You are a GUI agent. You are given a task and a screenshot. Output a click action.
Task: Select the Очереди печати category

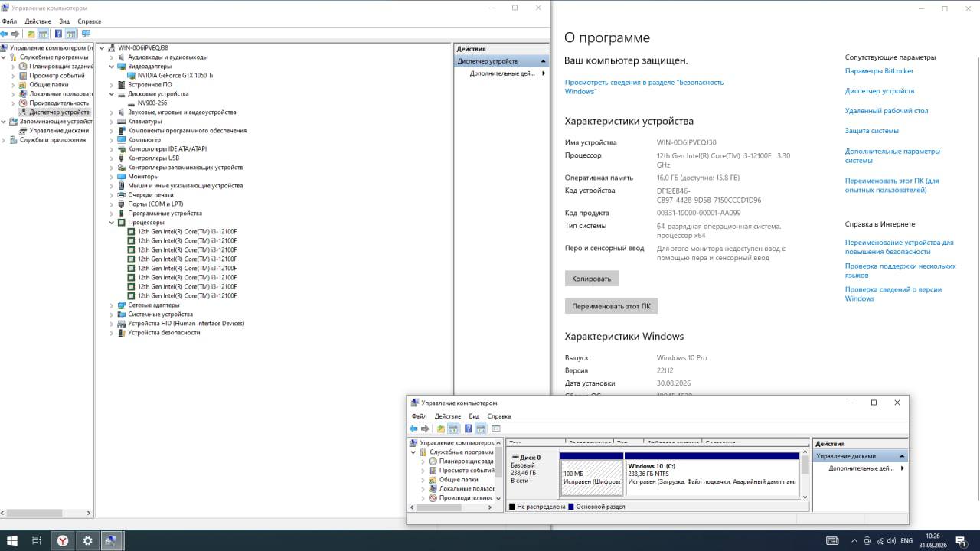151,195
